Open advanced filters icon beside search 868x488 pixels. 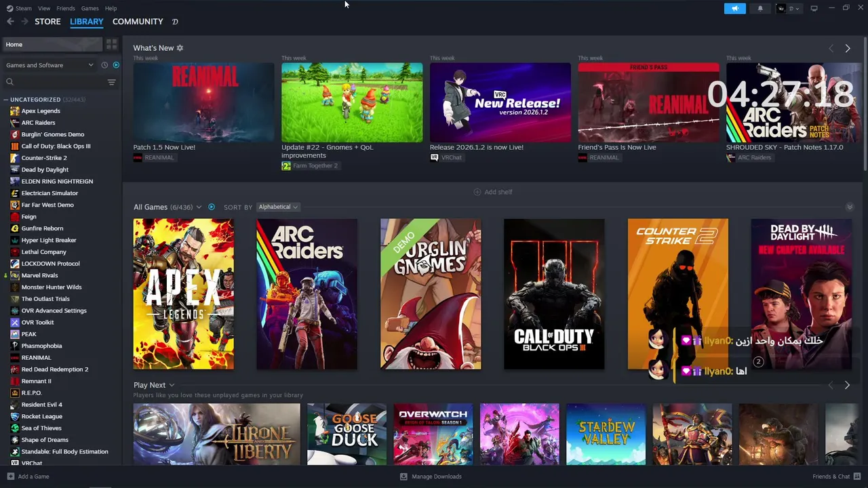(x=112, y=82)
